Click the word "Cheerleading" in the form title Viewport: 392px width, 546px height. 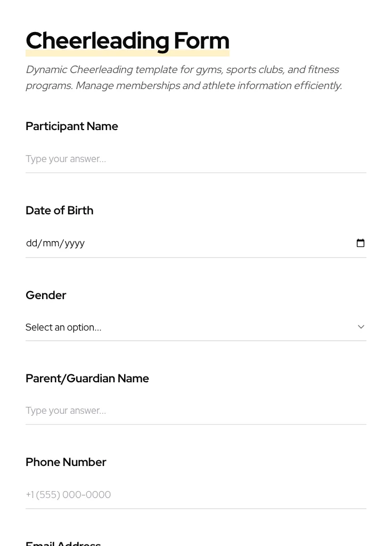[x=97, y=41]
